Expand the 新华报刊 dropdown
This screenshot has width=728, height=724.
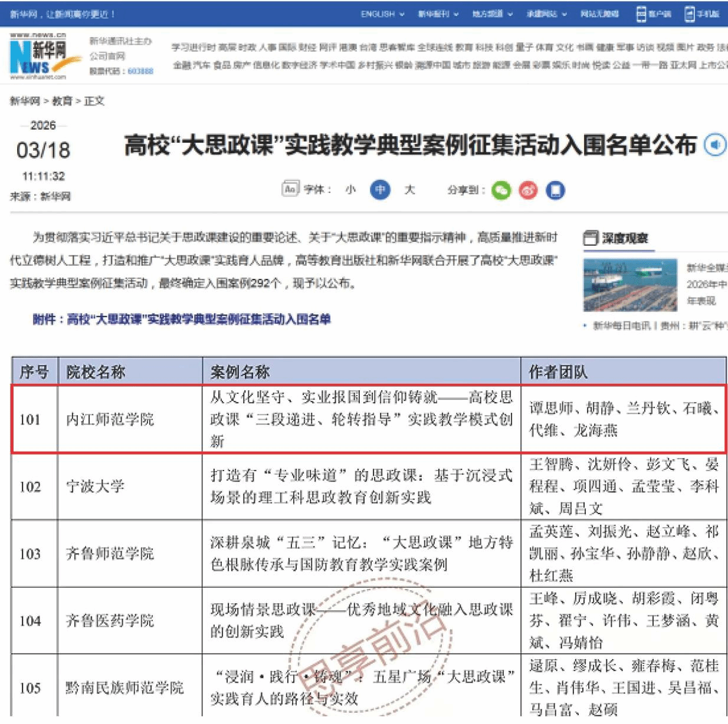(x=438, y=14)
